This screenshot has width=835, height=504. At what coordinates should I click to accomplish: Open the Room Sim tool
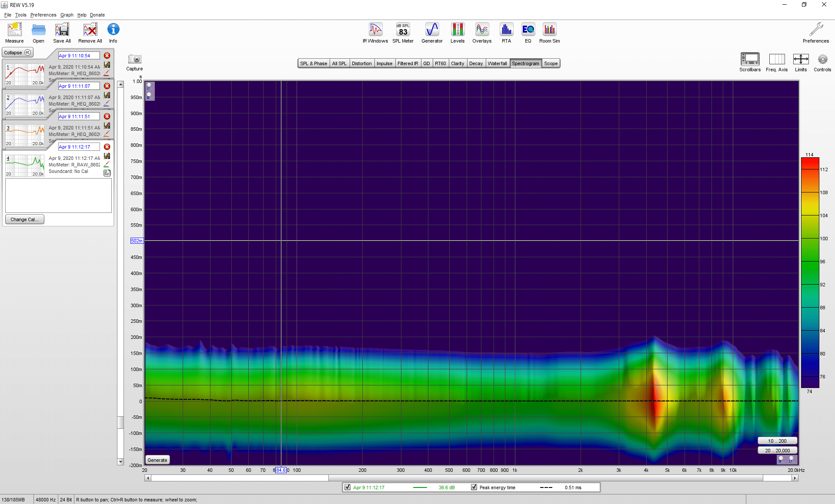pos(550,33)
